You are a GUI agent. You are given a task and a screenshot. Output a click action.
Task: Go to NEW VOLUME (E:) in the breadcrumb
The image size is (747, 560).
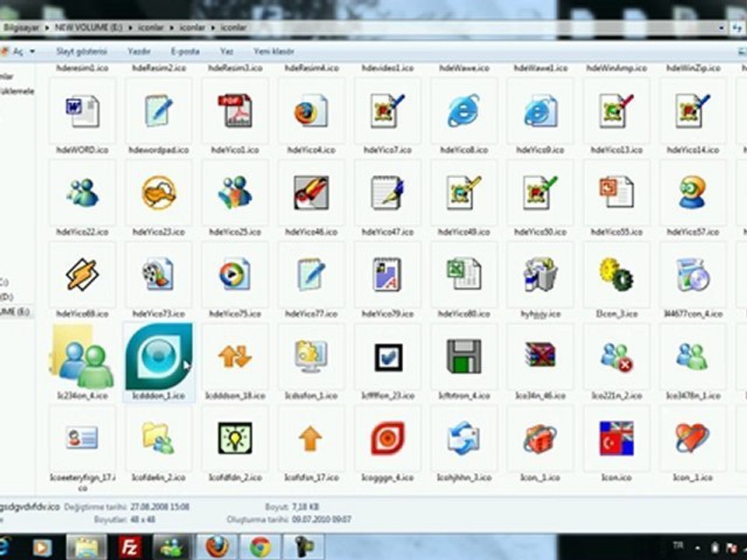pyautogui.click(x=88, y=28)
